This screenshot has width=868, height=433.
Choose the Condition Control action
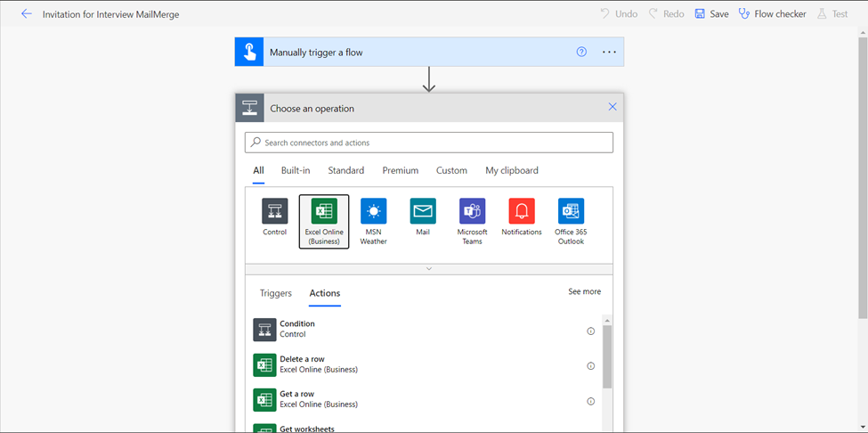coord(424,329)
